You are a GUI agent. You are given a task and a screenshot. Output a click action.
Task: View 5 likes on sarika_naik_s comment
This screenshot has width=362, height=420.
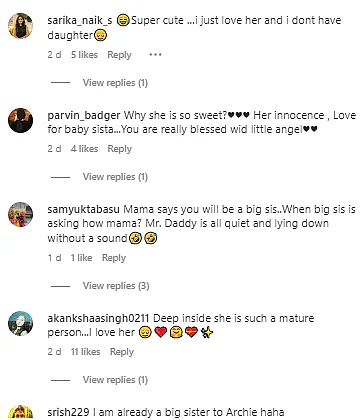pyautogui.click(x=84, y=55)
